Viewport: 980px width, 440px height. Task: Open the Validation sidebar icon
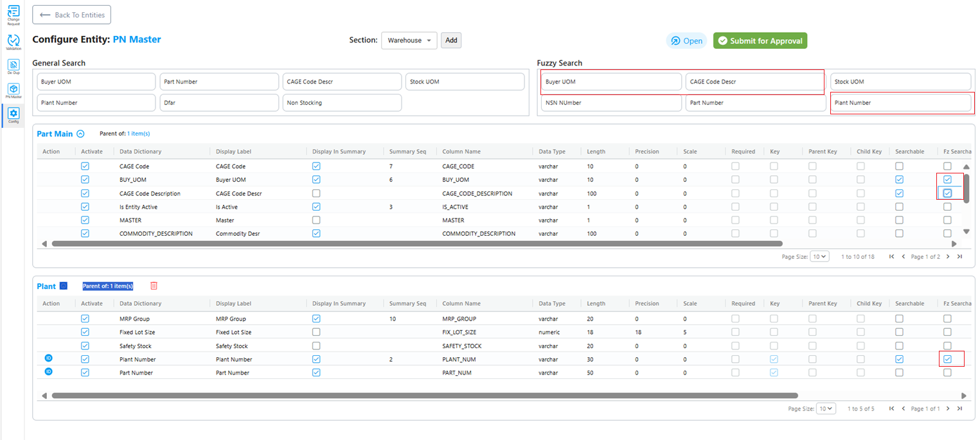pyautogui.click(x=13, y=42)
